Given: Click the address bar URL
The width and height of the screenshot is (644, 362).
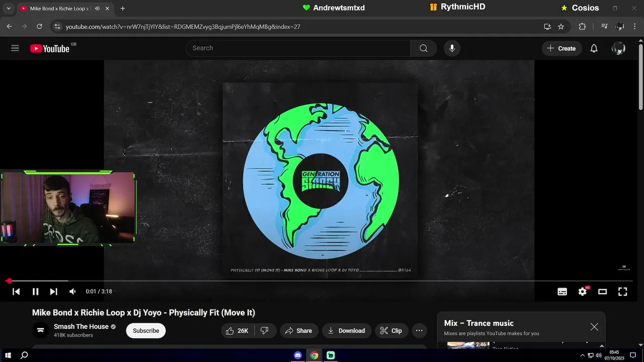Looking at the screenshot, I should (x=183, y=27).
